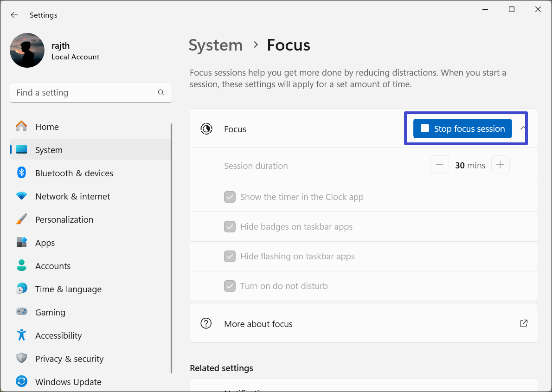Image resolution: width=552 pixels, height=392 pixels.
Task: Click the back arrow in Settings header
Action: click(14, 15)
